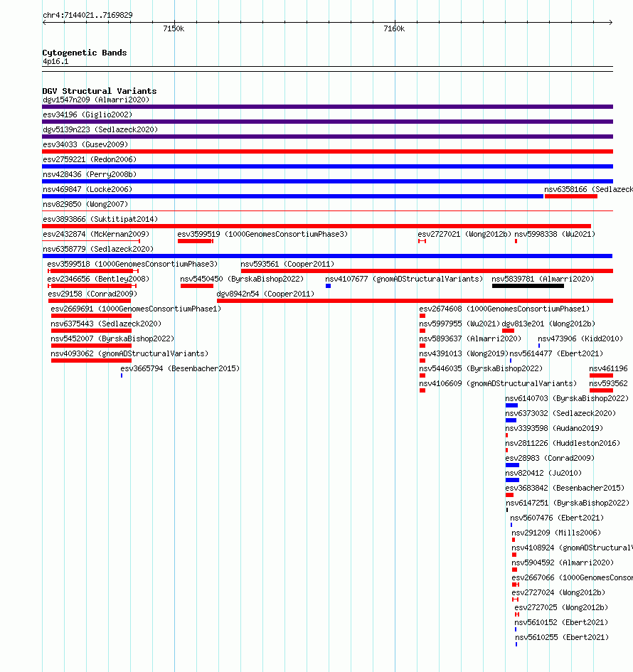Open the esv34196 (Giglio2002) variant
The height and width of the screenshot is (672, 633).
tap(87, 115)
